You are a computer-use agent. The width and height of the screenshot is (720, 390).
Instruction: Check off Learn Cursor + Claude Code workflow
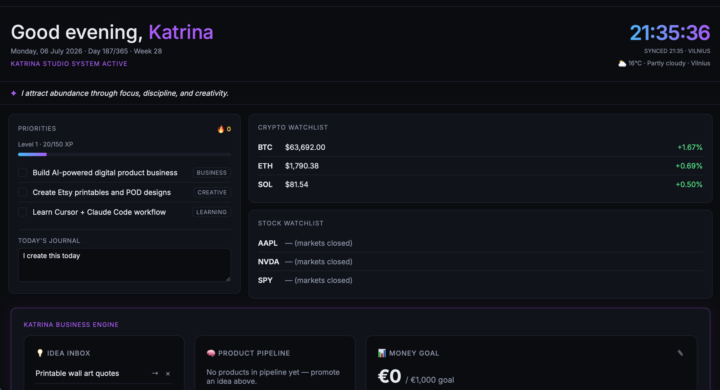22,212
